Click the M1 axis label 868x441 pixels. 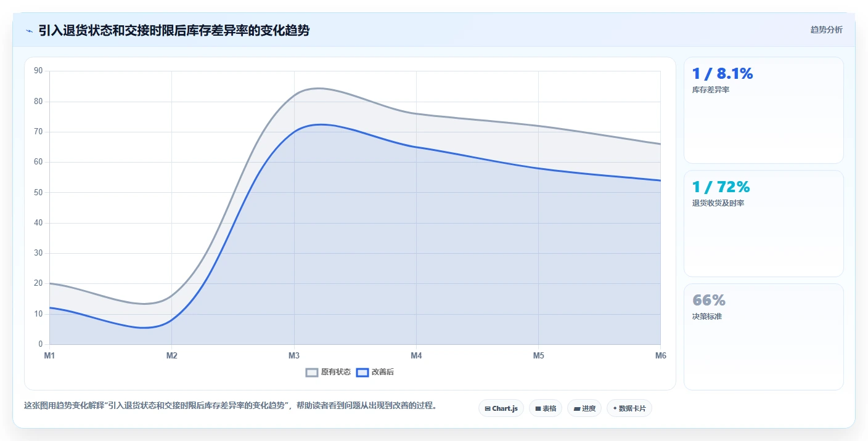[49, 355]
